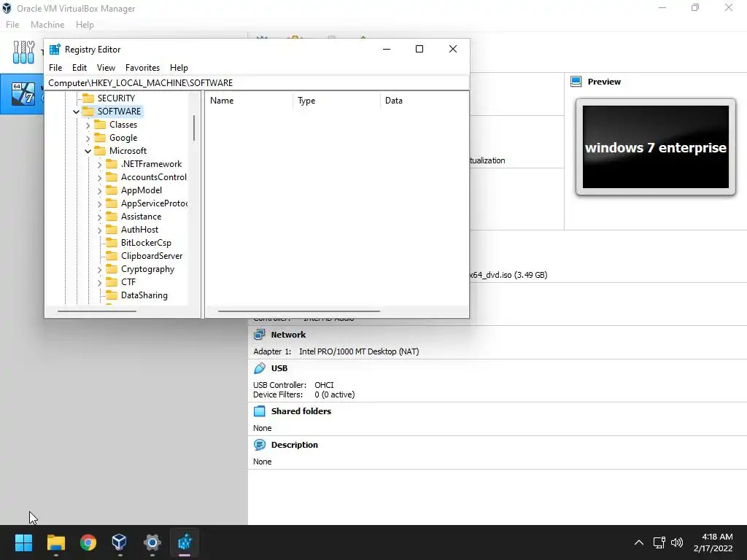The image size is (747, 560).
Task: Select the Microsoft folder icon
Action: [100, 151]
